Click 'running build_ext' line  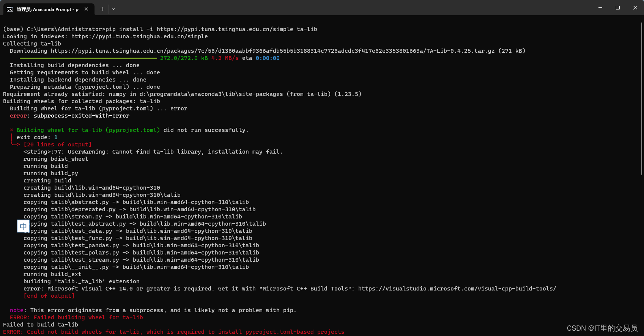(52, 274)
